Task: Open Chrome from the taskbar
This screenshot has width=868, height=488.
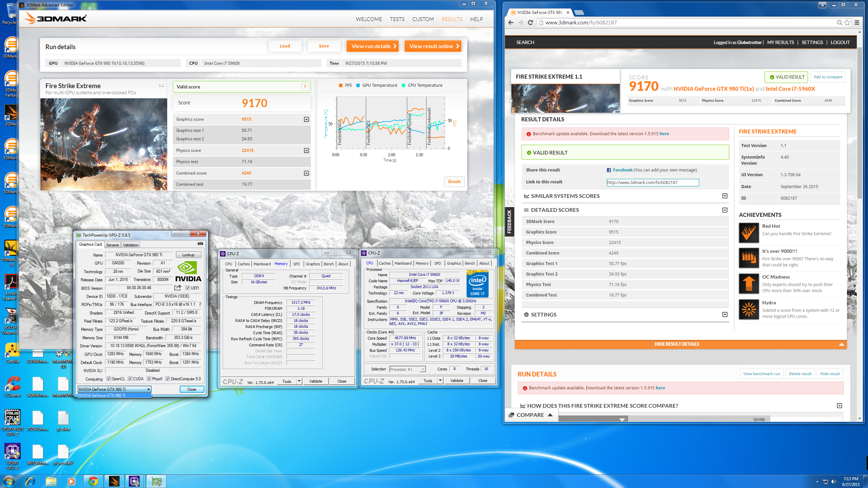Action: tap(93, 481)
